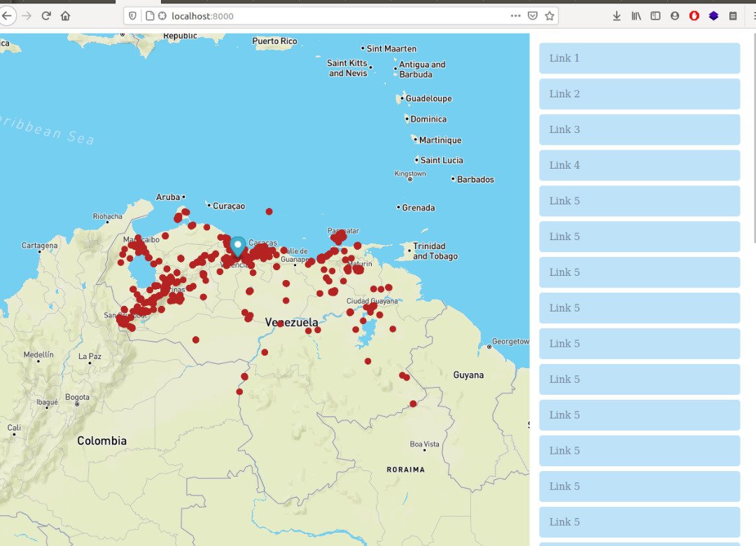Click the Antigua and Barbuda label
This screenshot has width=756, height=546.
[x=422, y=69]
